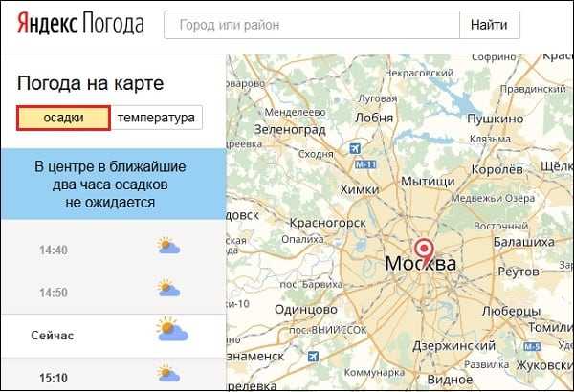574x392 pixels.
Task: Click the M-5 highway marker
Action: [532, 347]
